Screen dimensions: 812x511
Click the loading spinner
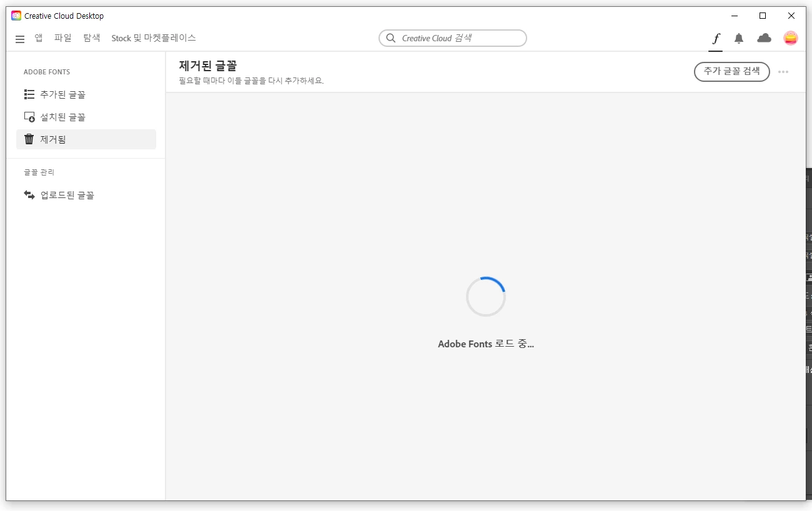pyautogui.click(x=486, y=297)
